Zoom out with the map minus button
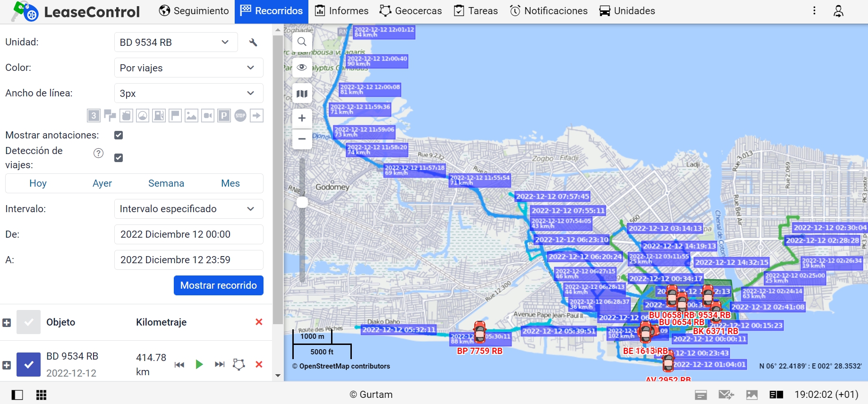The height and width of the screenshot is (404, 868). 302,139
